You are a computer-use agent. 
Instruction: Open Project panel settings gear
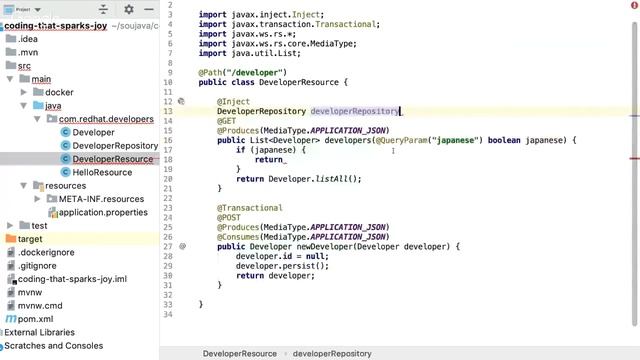point(129,9)
